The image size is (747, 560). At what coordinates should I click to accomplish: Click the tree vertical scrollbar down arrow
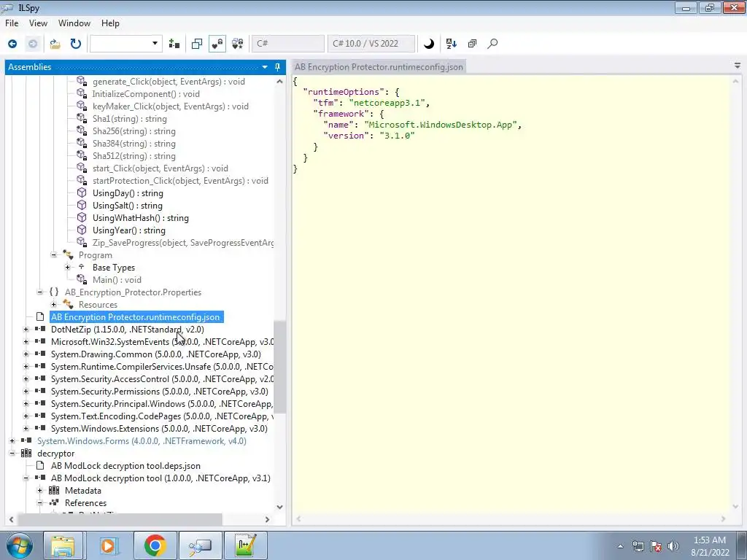click(x=279, y=507)
